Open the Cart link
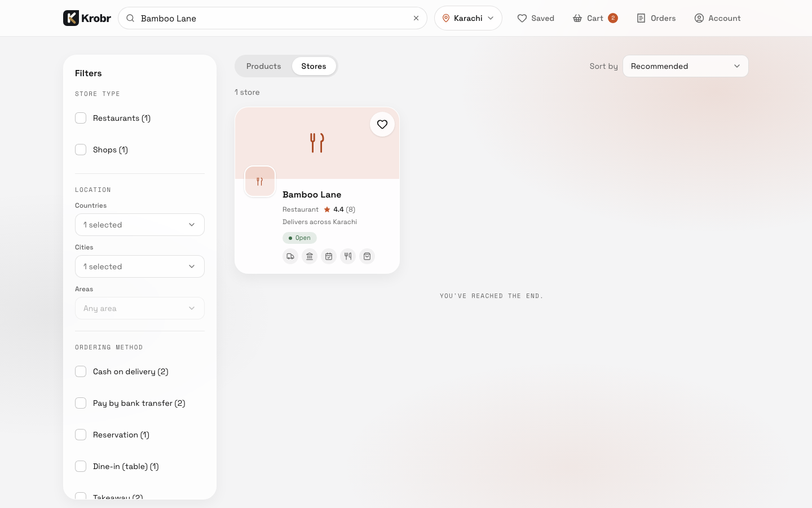The width and height of the screenshot is (812, 508). coord(595,18)
